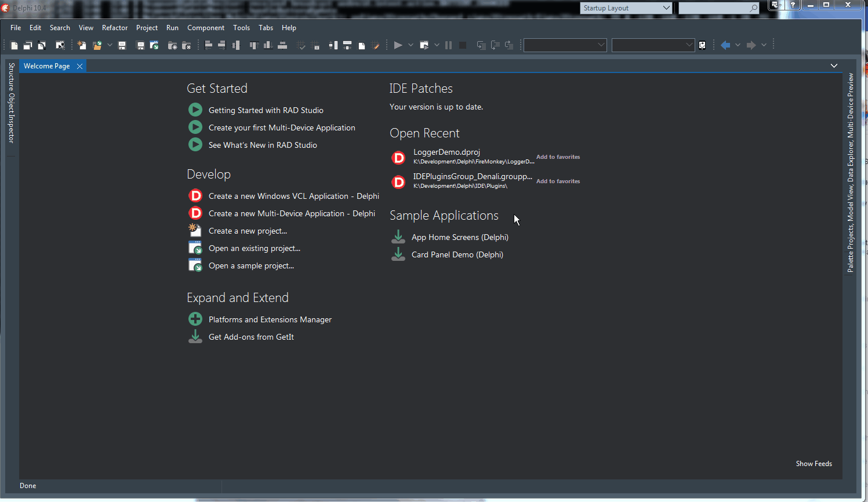Click the Align Bottoms toolbar icon
Viewport: 868px width, 502px height.
point(268,45)
